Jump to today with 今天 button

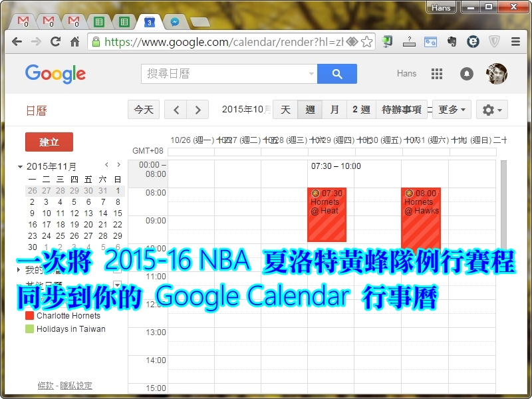click(x=144, y=110)
